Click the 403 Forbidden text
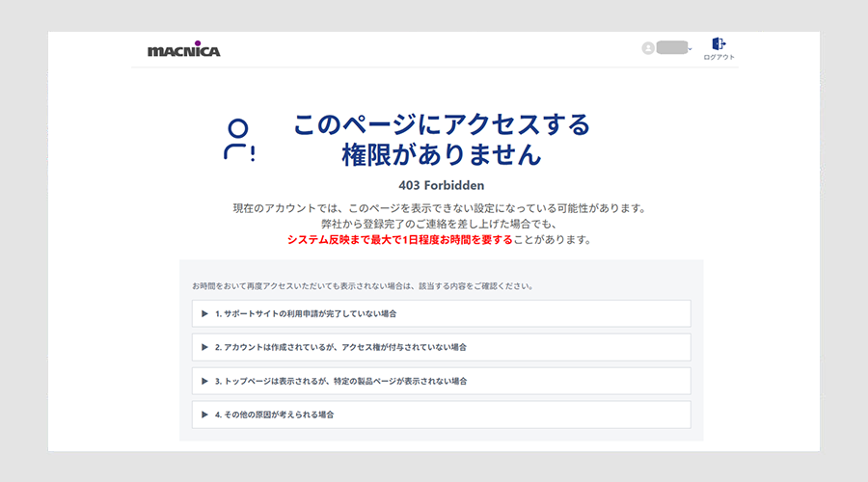This screenshot has height=482, width=868. point(441,185)
